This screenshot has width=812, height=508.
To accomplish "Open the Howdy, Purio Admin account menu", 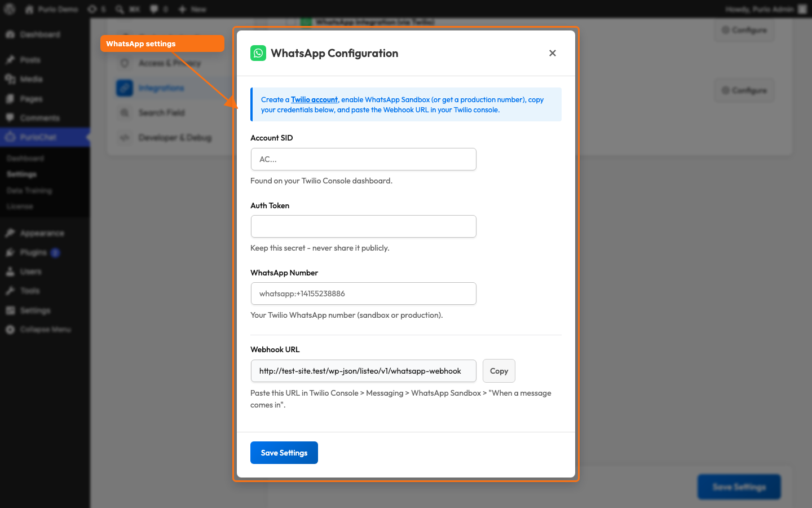I will (x=766, y=9).
